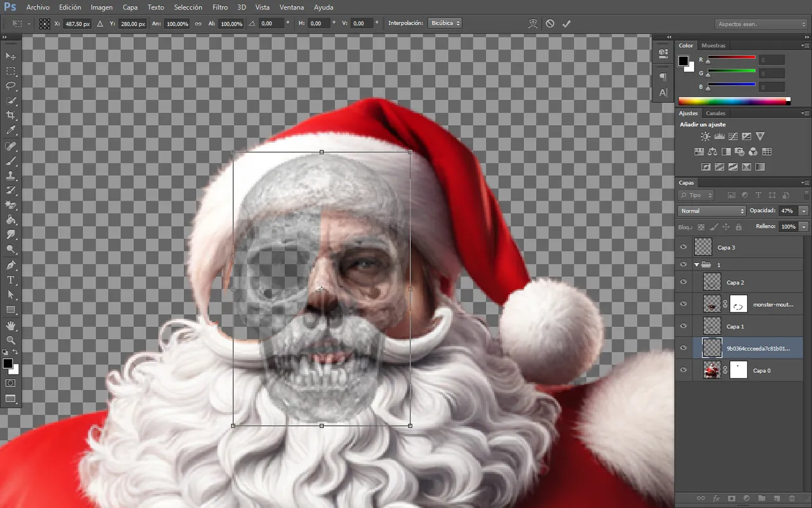
Task: Select the Zoom tool
Action: tap(11, 340)
